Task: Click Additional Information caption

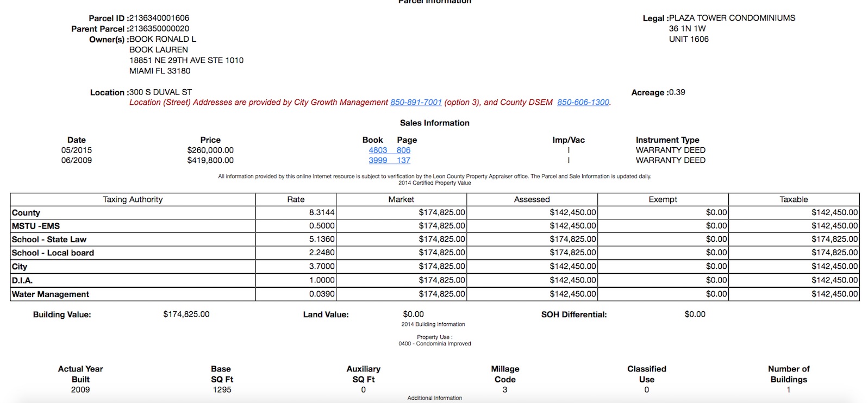Action: [435, 398]
